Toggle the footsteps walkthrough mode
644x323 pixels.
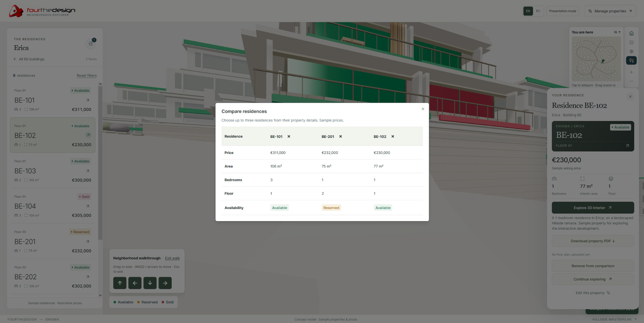pos(631,60)
